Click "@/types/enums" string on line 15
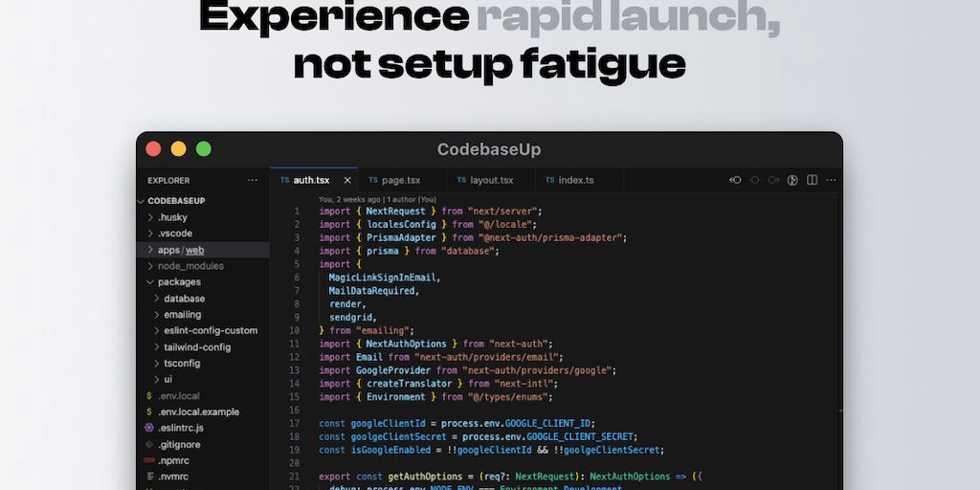The image size is (980, 490). (507, 397)
